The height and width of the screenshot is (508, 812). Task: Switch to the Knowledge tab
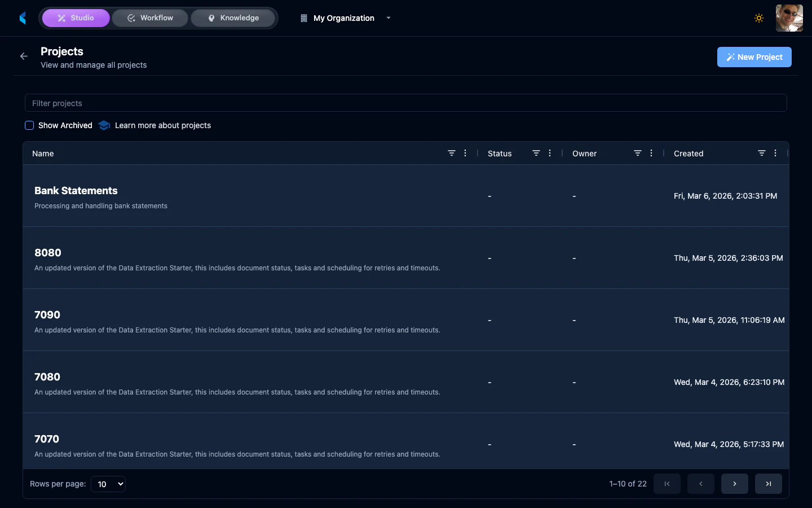point(233,17)
